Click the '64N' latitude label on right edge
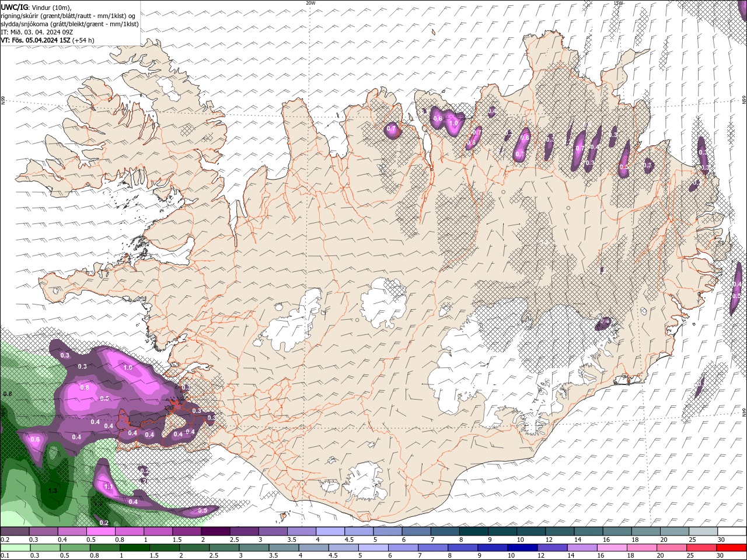The width and height of the screenshot is (747, 560). point(744,412)
